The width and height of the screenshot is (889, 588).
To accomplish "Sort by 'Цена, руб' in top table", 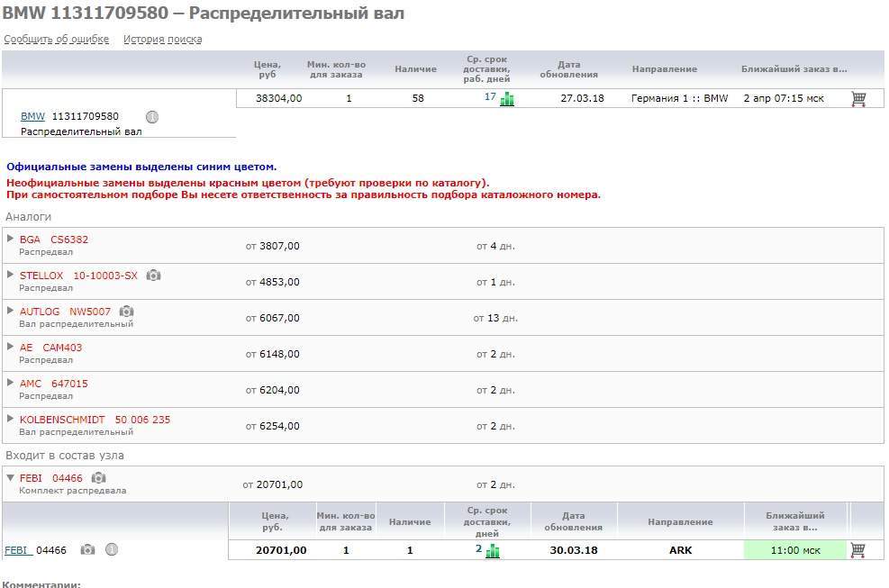I will [267, 69].
